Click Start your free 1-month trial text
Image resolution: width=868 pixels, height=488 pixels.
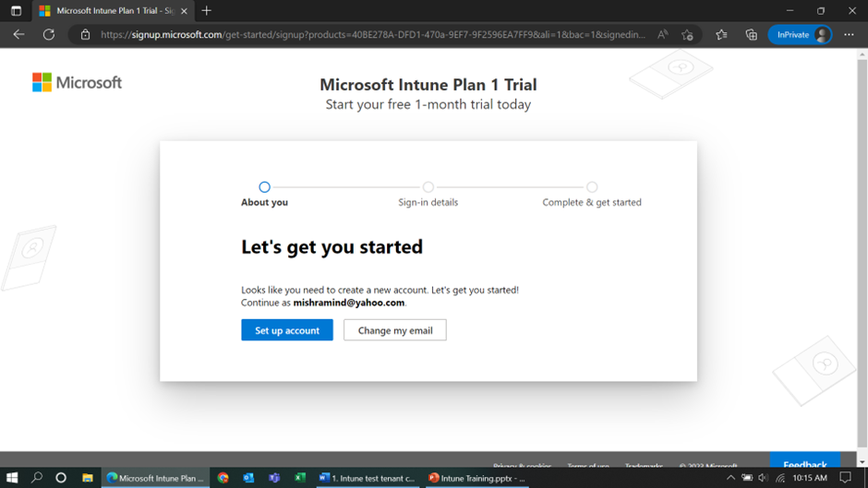tap(428, 104)
